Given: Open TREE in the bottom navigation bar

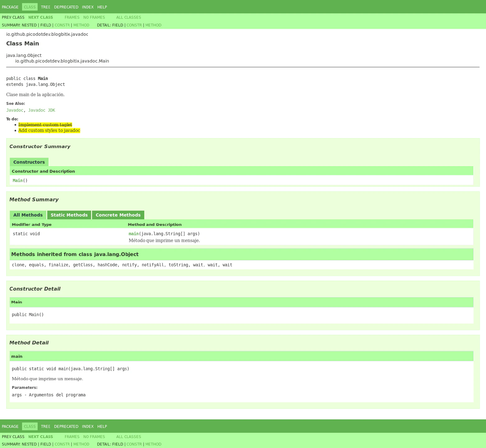Looking at the screenshot, I should [45, 426].
